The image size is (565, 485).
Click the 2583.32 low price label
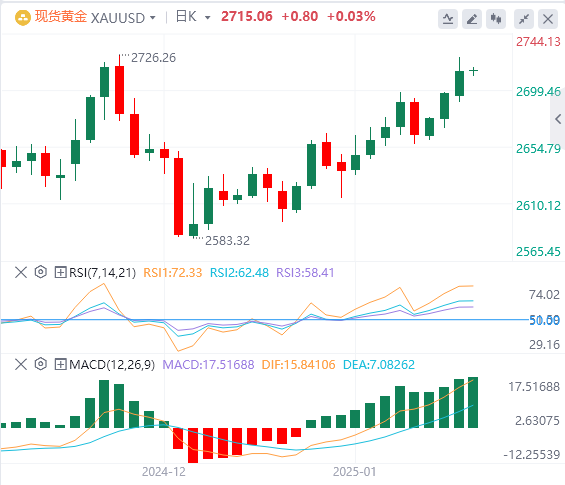227,241
